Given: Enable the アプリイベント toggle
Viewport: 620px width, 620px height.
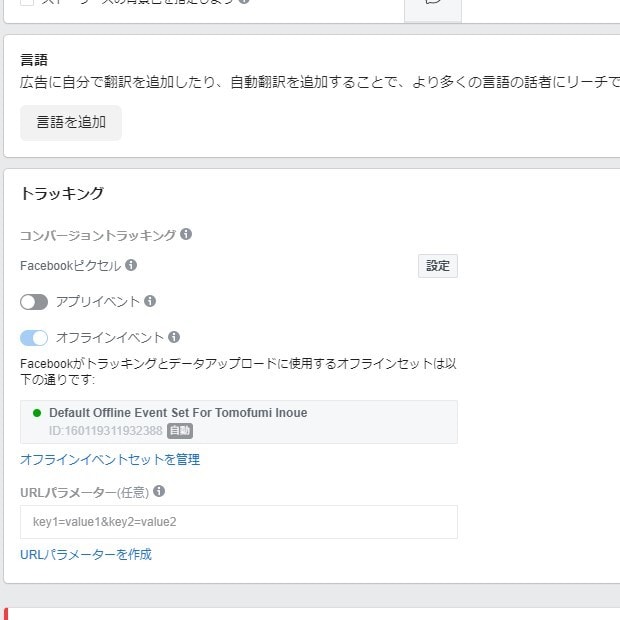Looking at the screenshot, I should click(x=34, y=302).
